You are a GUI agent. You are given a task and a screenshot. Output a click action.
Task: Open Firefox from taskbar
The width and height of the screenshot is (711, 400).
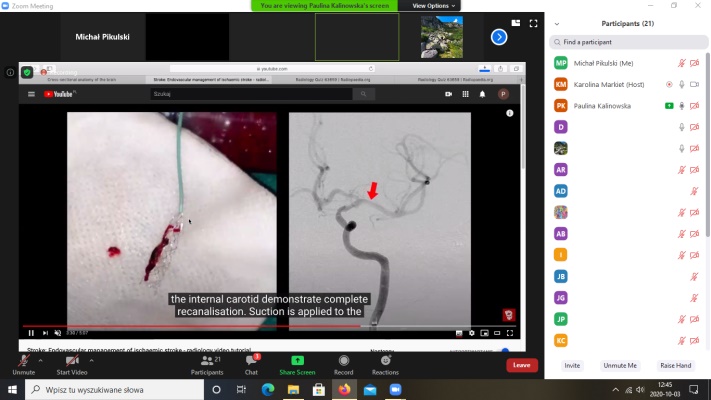[x=344, y=390]
